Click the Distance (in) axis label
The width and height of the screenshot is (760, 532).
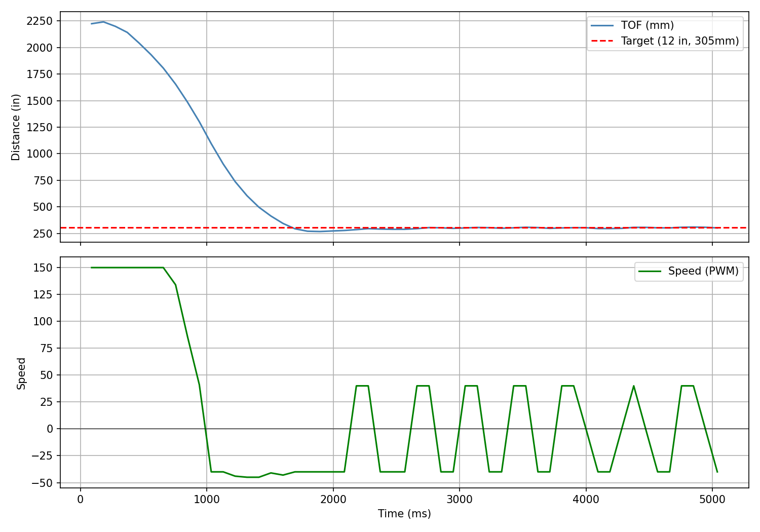[x=15, y=126]
